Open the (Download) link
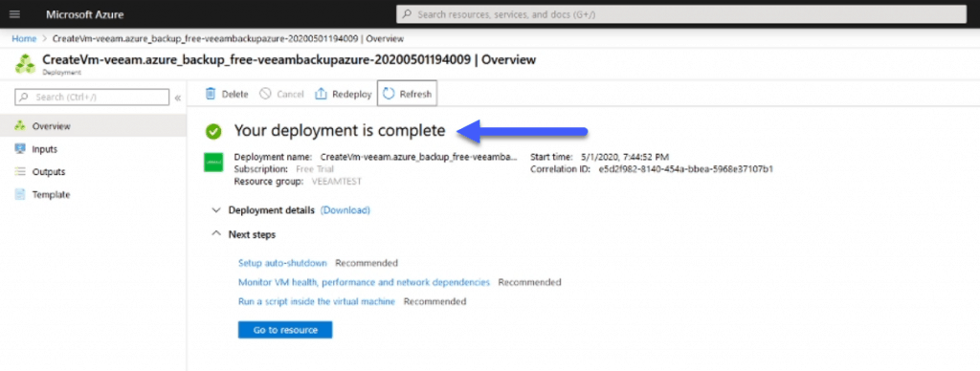The image size is (980, 371). [345, 210]
